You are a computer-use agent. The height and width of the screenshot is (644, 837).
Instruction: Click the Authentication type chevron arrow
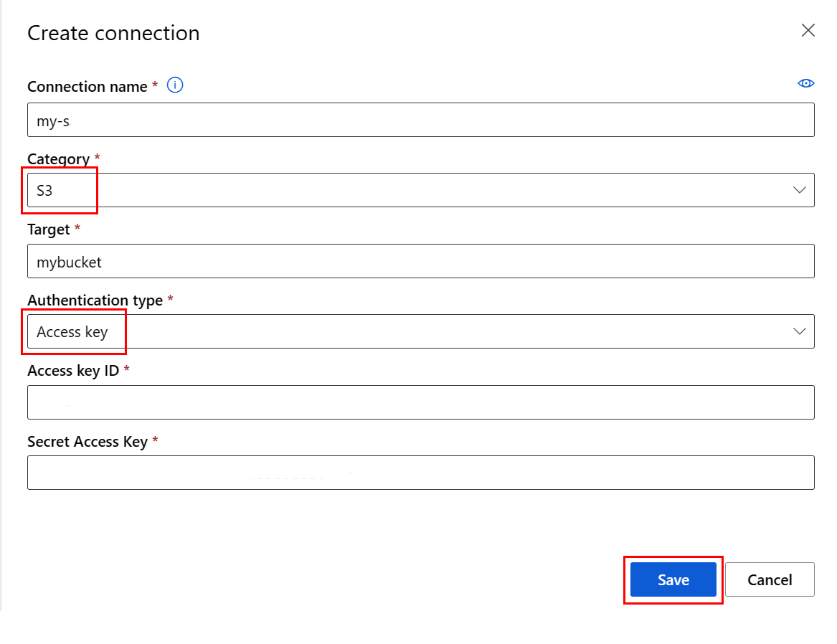(799, 331)
